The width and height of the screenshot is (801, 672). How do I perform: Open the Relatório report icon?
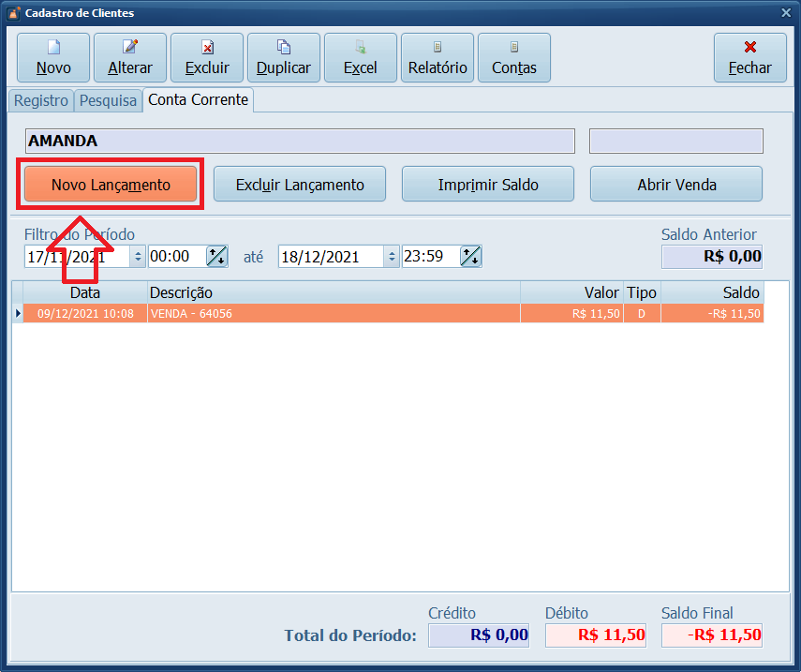438,47
